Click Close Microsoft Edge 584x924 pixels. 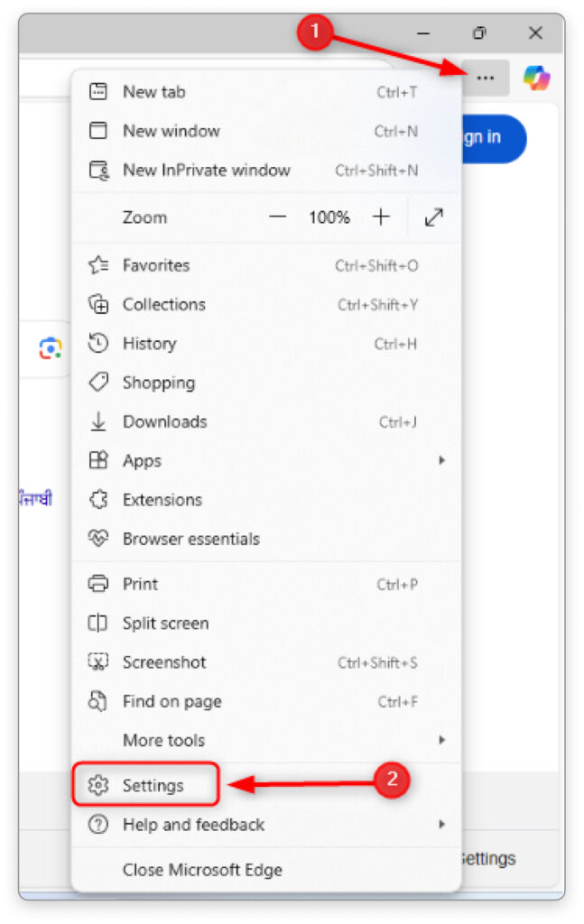[x=202, y=870]
